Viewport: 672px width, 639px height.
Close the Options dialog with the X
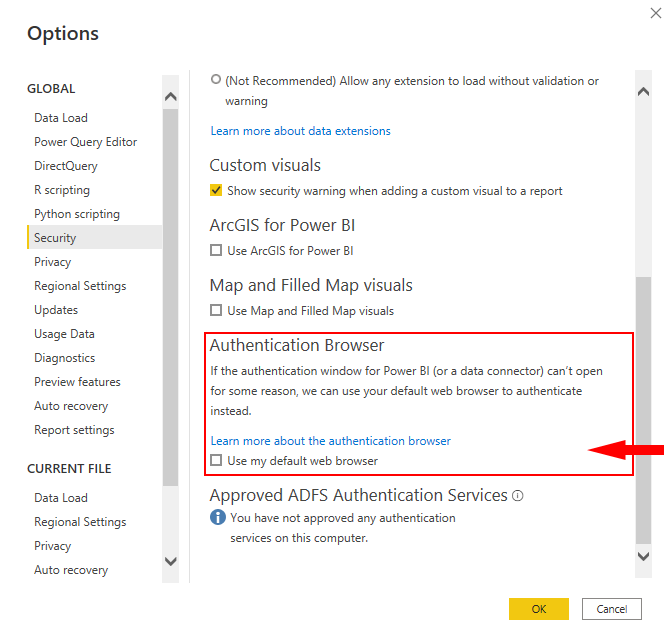click(656, 13)
